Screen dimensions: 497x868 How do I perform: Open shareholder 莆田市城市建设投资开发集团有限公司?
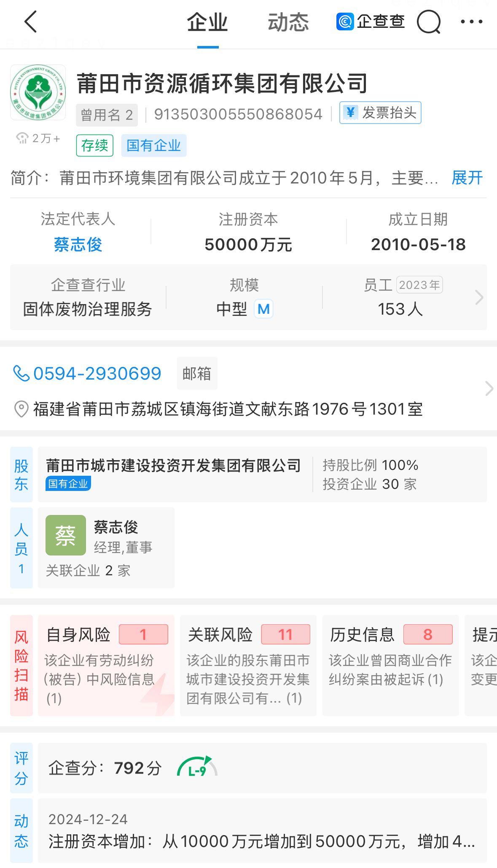point(173,466)
